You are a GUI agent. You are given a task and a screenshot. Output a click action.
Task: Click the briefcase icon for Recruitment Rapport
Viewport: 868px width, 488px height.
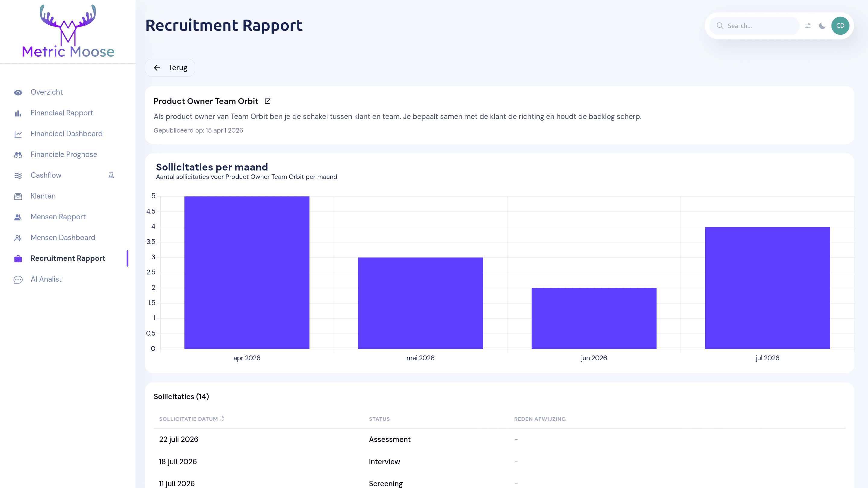[18, 259]
